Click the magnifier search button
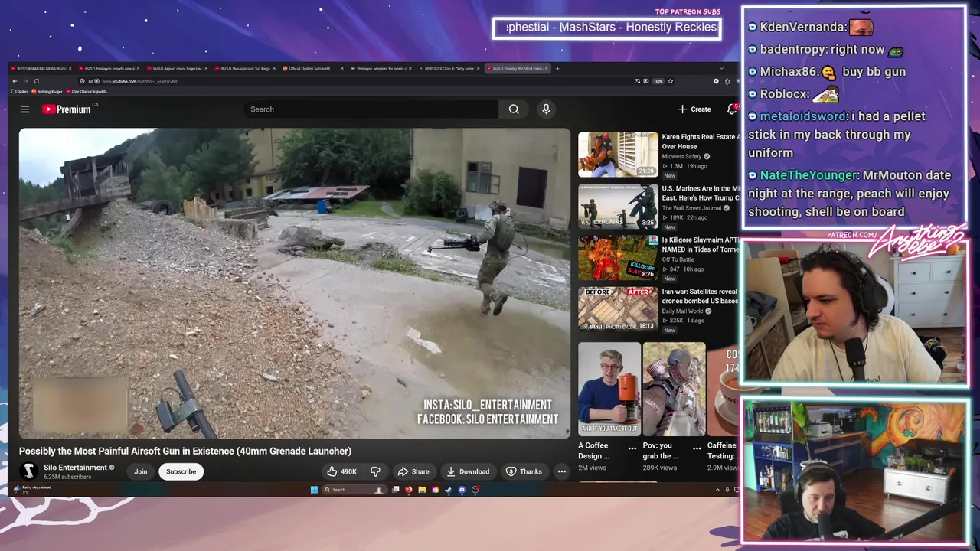Viewport: 980px width, 551px height. pos(514,109)
